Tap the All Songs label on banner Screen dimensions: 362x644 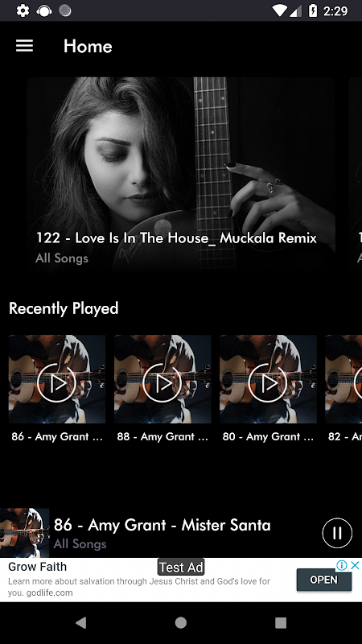(x=62, y=258)
